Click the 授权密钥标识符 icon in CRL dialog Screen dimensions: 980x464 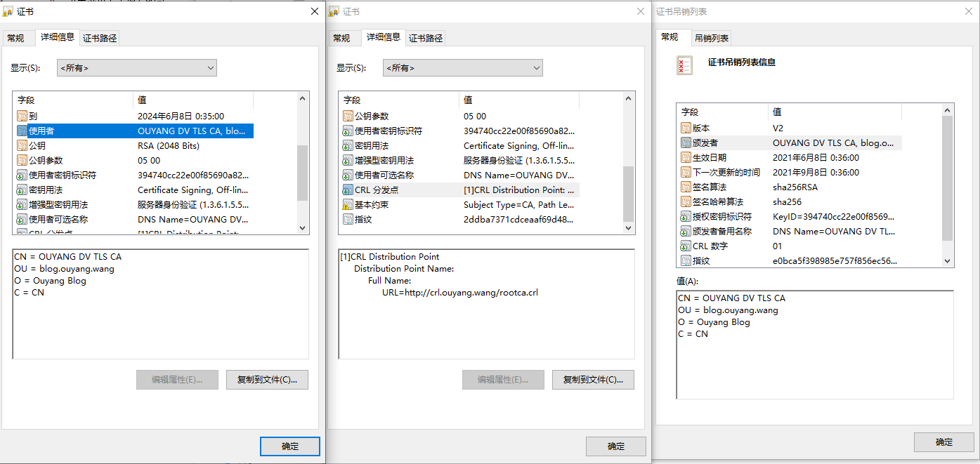pos(686,217)
